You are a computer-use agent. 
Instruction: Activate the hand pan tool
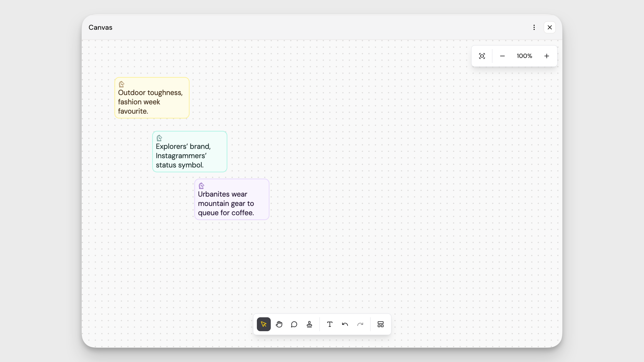(x=279, y=324)
